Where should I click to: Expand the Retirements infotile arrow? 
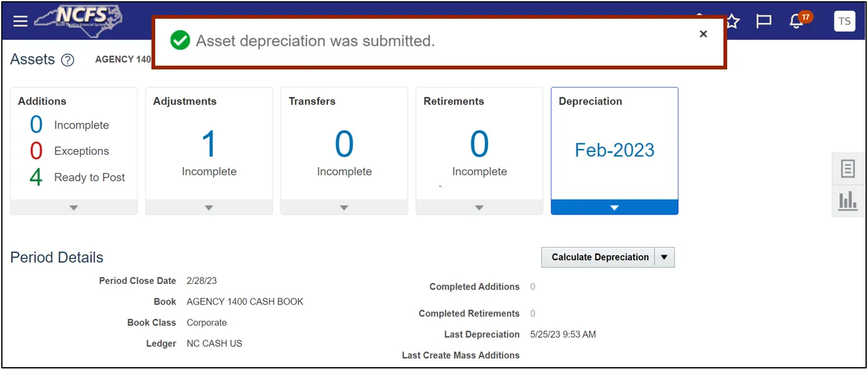[479, 208]
